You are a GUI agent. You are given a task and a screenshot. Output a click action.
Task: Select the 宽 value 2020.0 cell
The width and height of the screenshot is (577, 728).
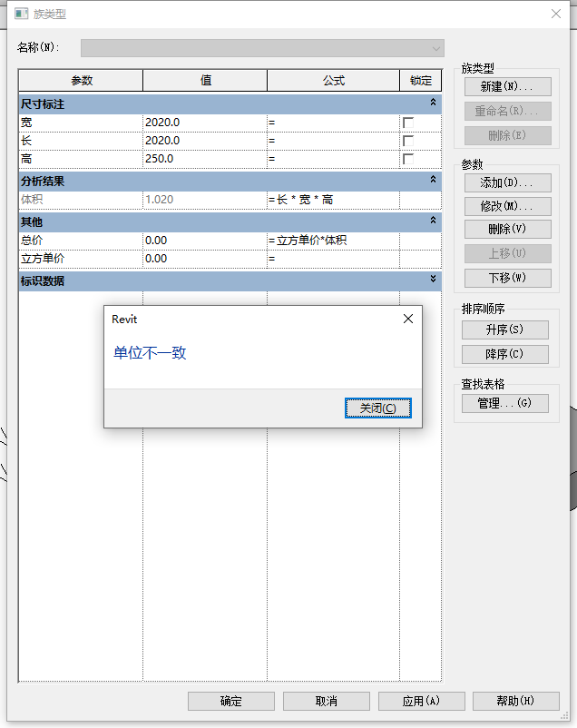click(205, 123)
